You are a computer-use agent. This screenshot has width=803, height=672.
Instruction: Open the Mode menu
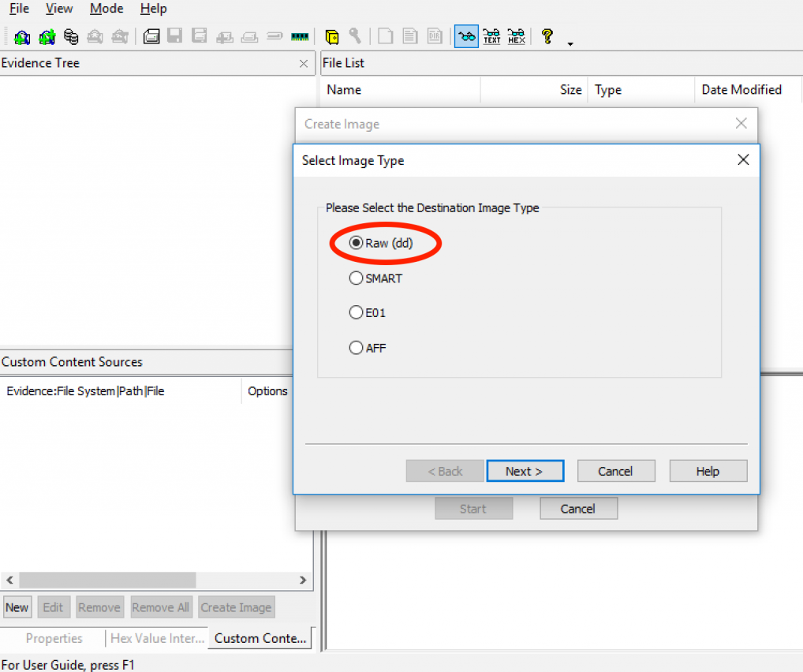(106, 9)
